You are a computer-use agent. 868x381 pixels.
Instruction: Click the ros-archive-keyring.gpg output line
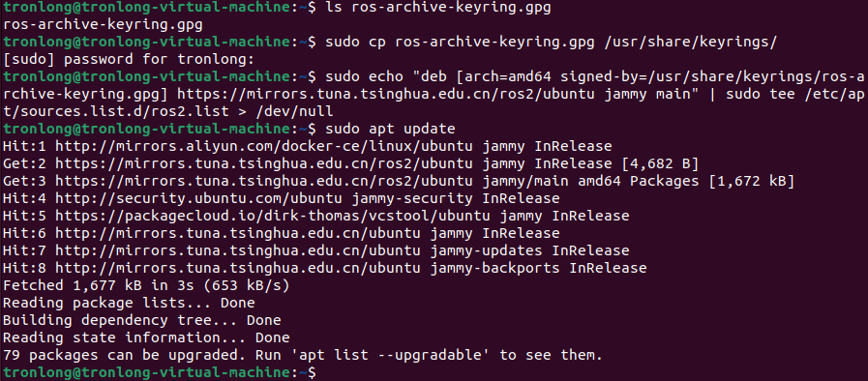103,25
